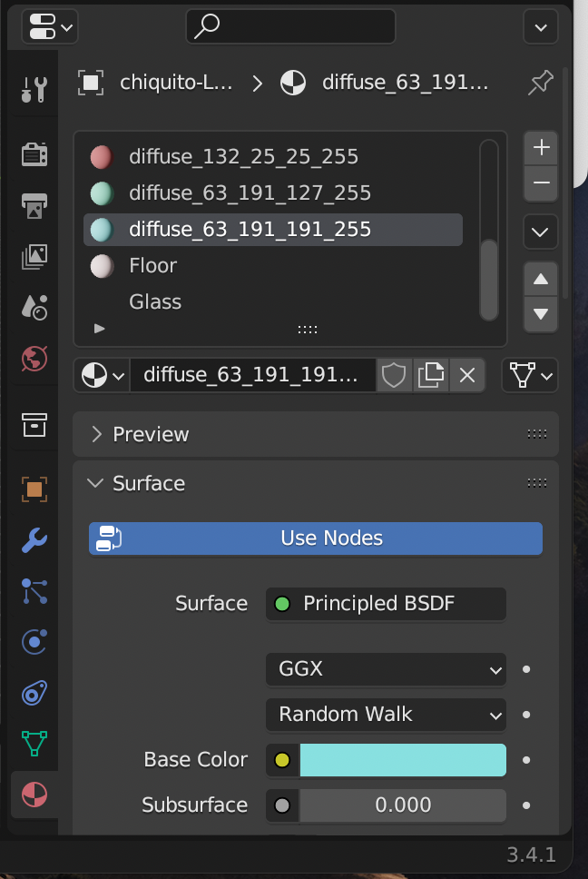Open the Output properties tab

tap(34, 206)
